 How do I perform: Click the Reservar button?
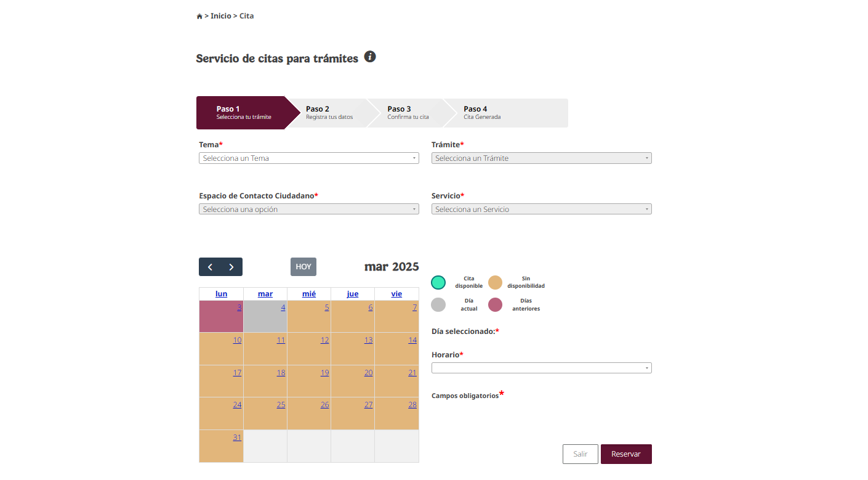[626, 454]
